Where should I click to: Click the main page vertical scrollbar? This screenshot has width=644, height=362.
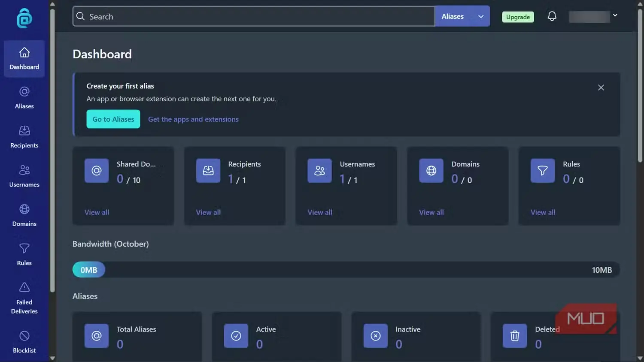[x=640, y=86]
